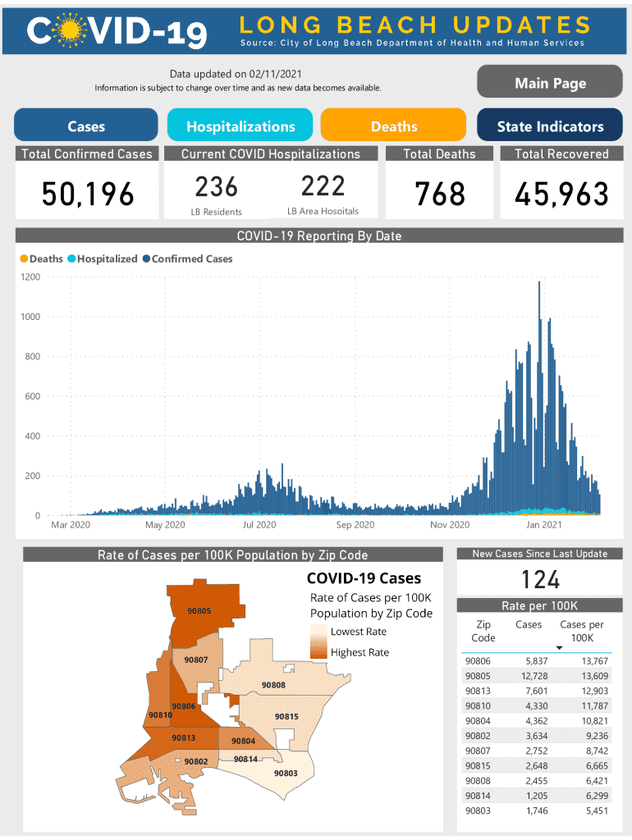Click the Highest Rate legend swatch
Viewport: 632px width, 840px height.
318,652
